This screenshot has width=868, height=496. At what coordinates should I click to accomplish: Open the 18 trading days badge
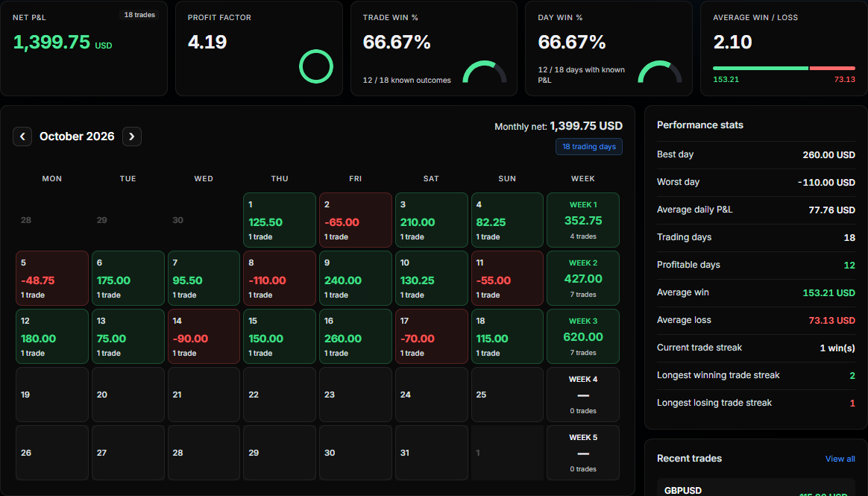tap(589, 147)
